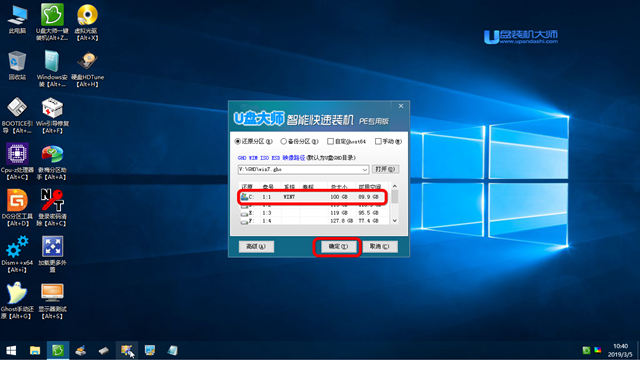Launch Cpu-z处理器 desktop shortcut
Image resolution: width=640 pixels, height=365 pixels.
click(x=17, y=162)
